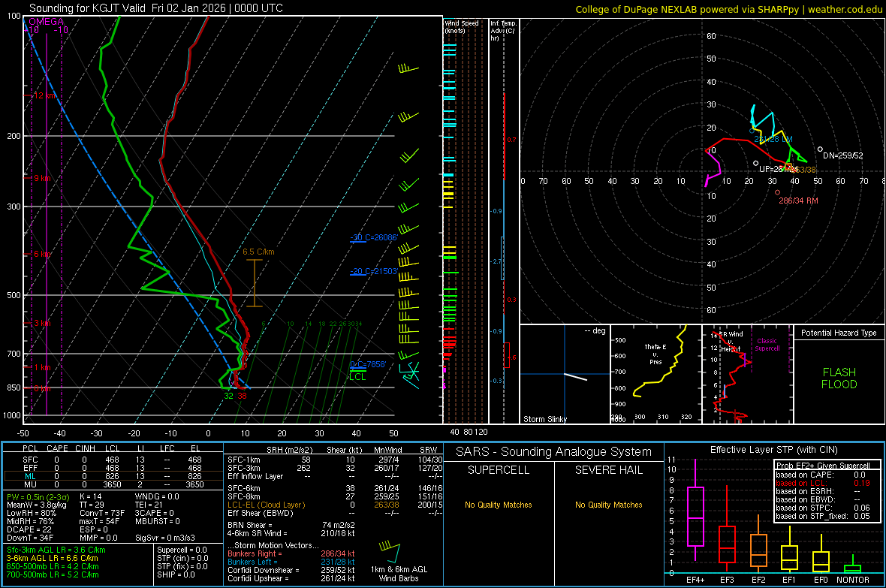The width and height of the screenshot is (886, 588).
Task: Click the 'SigSvr = 0 m3/s3' value
Action: pyautogui.click(x=165, y=538)
